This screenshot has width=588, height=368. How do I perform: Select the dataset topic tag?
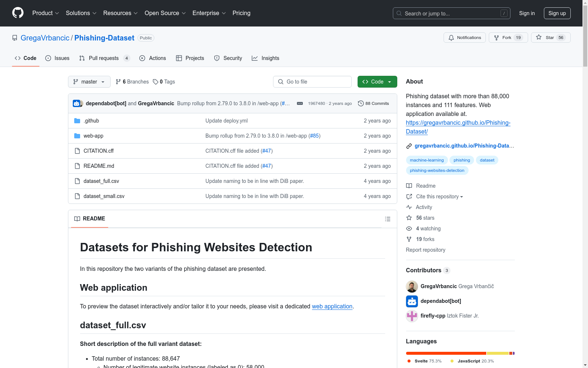(487, 160)
